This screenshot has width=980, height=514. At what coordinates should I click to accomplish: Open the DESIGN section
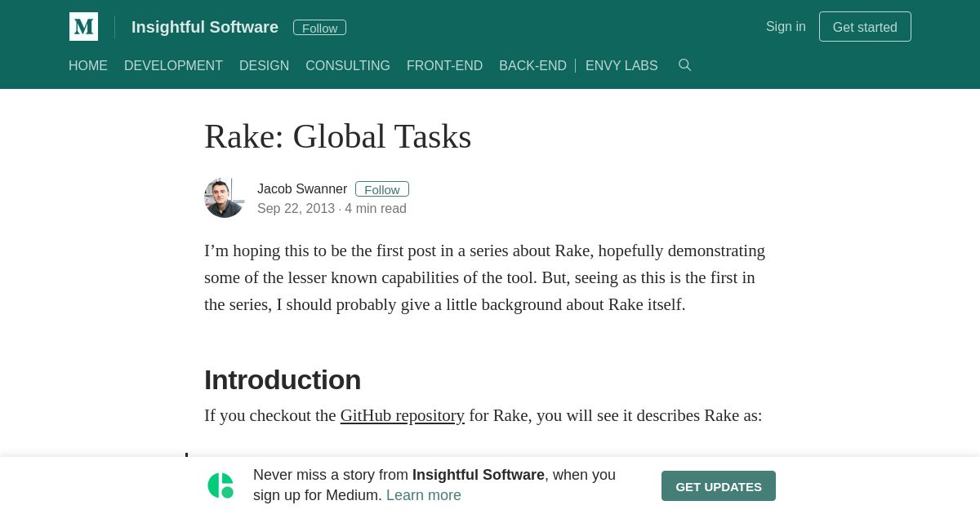264,66
